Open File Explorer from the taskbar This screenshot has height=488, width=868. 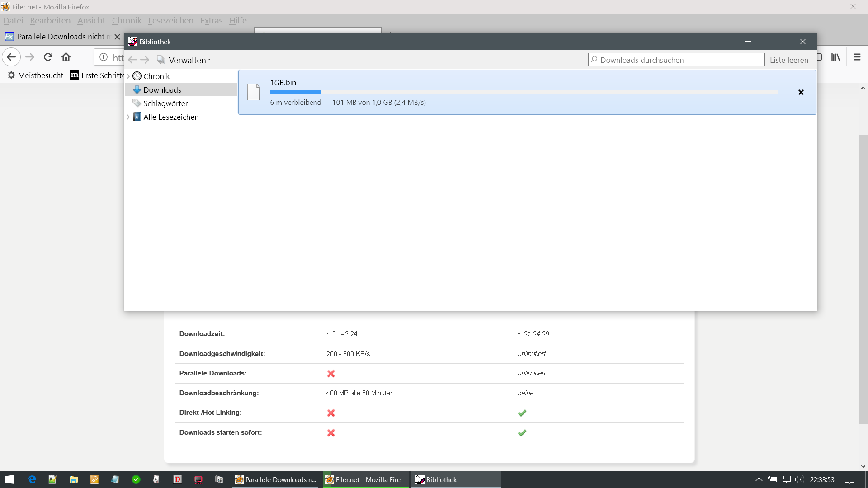click(73, 479)
